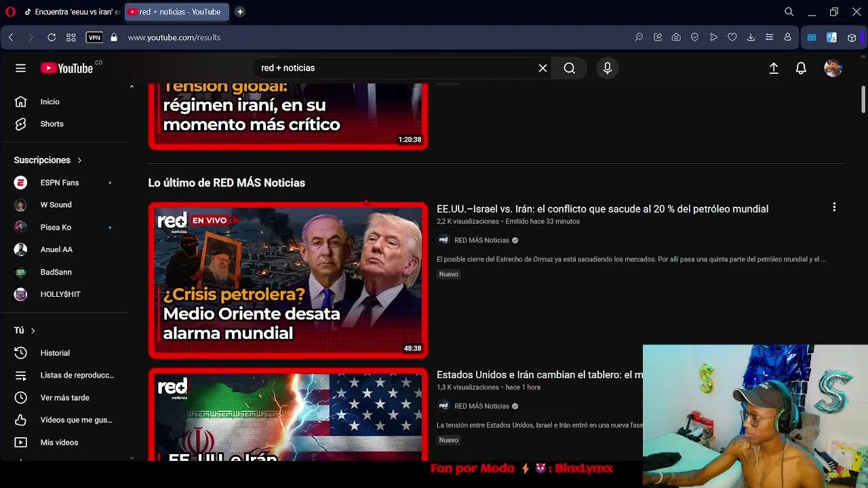The image size is (868, 488).
Task: Open the notifications bell
Action: (801, 68)
